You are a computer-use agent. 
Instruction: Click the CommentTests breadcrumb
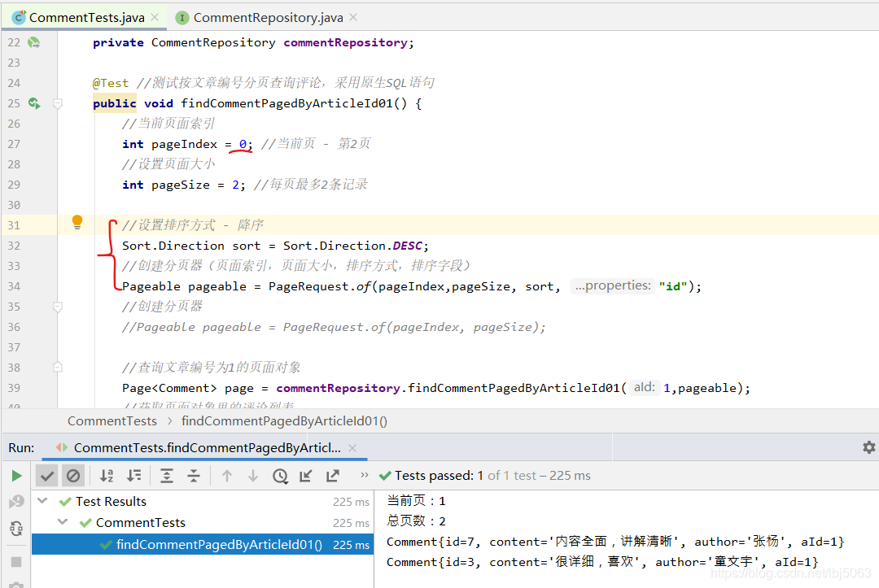tap(112, 421)
